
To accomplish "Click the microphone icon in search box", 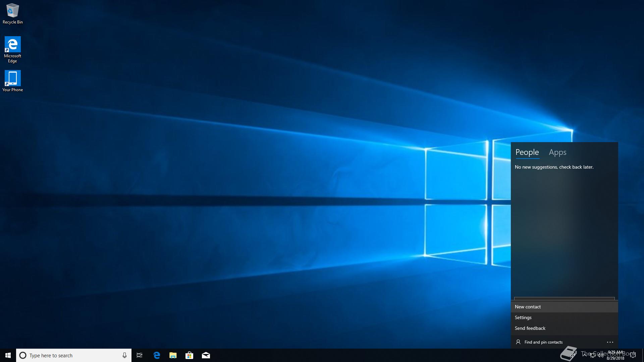I will [124, 355].
